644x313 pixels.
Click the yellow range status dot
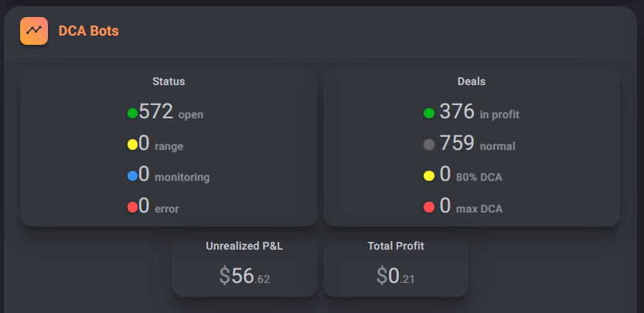tap(132, 145)
